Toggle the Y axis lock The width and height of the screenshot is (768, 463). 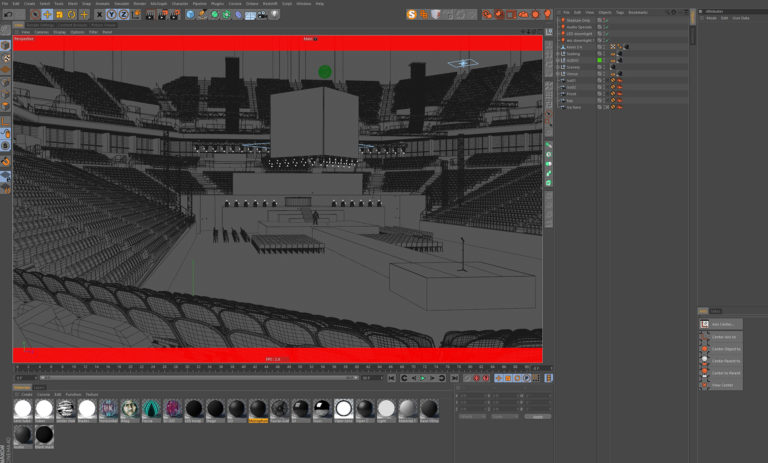point(112,15)
